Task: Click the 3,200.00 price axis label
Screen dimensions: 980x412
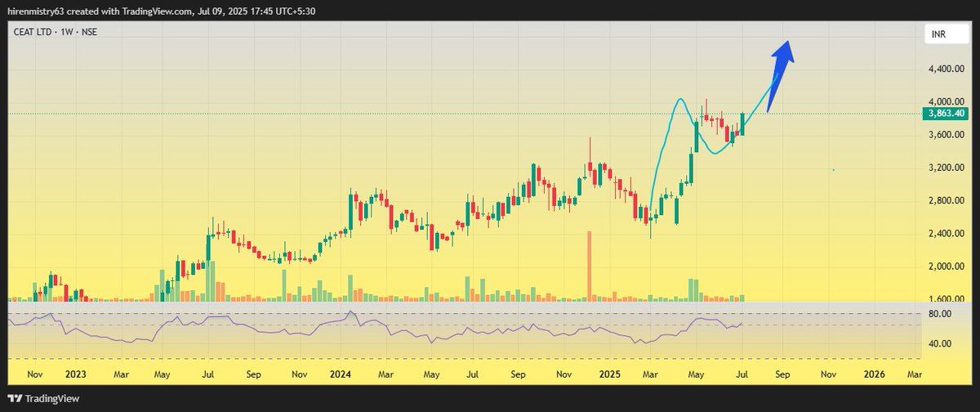Action: click(947, 168)
